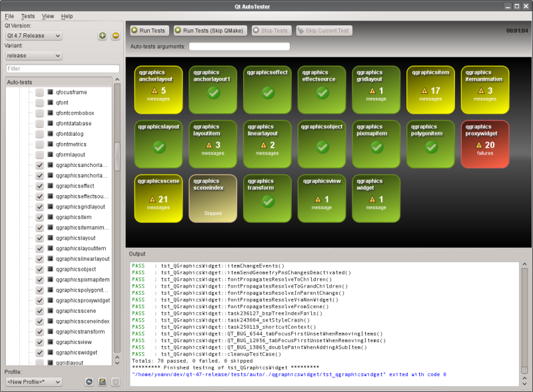This screenshot has width=533, height=392.
Task: Open the Profile dropdown
Action: (x=34, y=382)
